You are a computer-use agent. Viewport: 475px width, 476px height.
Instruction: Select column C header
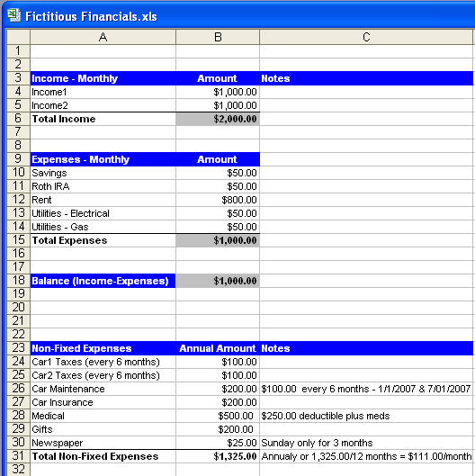pos(366,37)
